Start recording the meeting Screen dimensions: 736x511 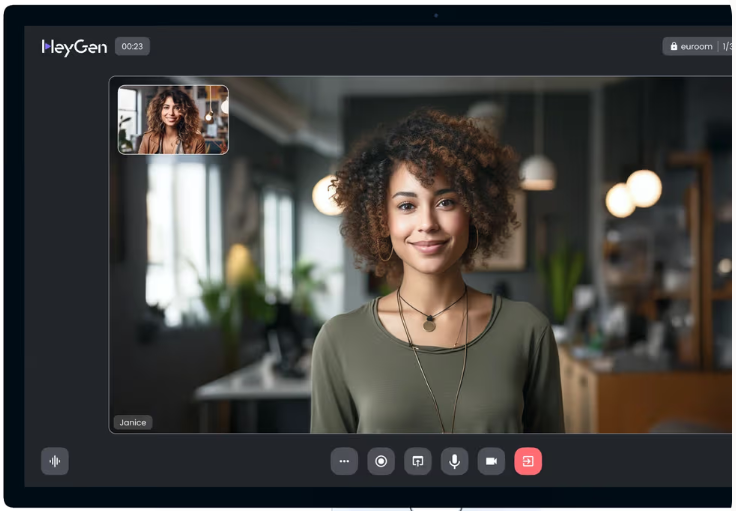[x=381, y=461]
